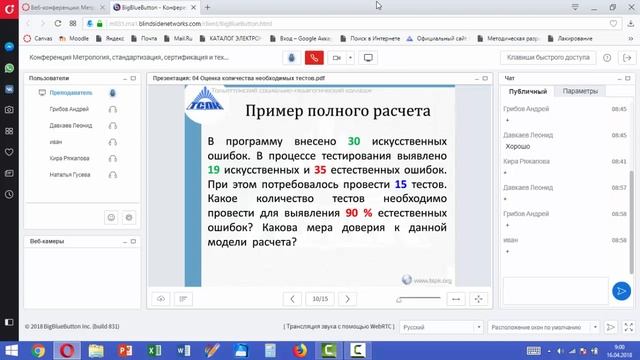Fit slide to width button
The height and width of the screenshot is (360, 640).
coord(456,299)
